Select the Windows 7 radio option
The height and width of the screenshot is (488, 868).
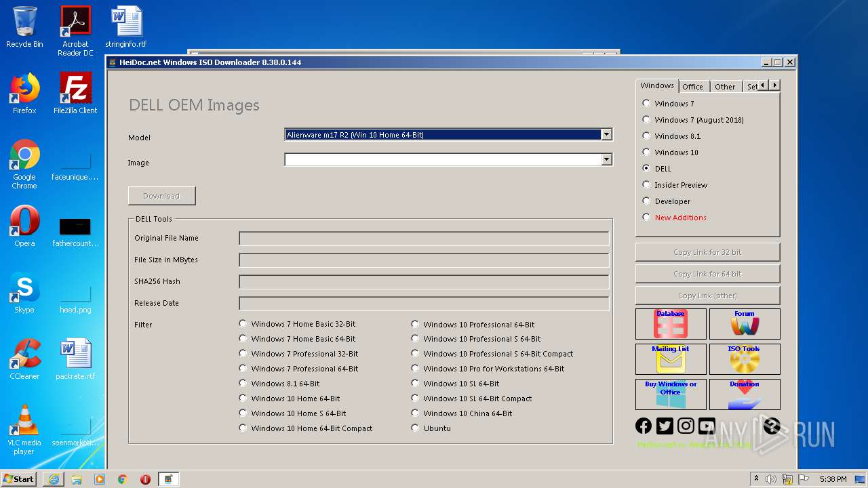668,104
